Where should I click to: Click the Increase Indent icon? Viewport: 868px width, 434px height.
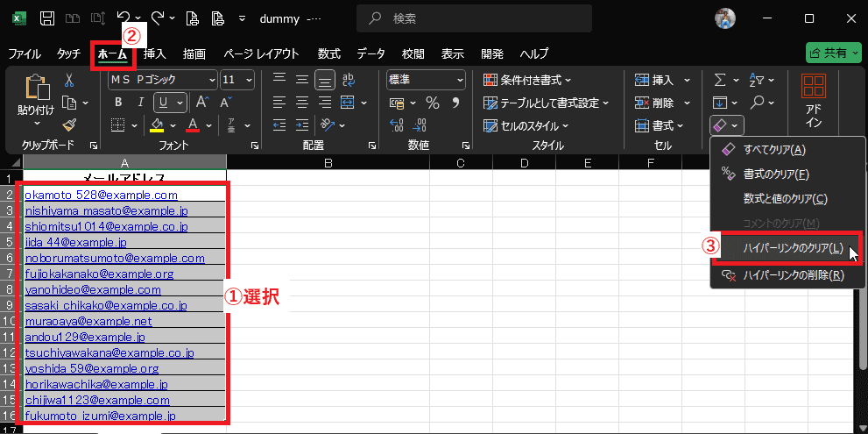point(302,125)
